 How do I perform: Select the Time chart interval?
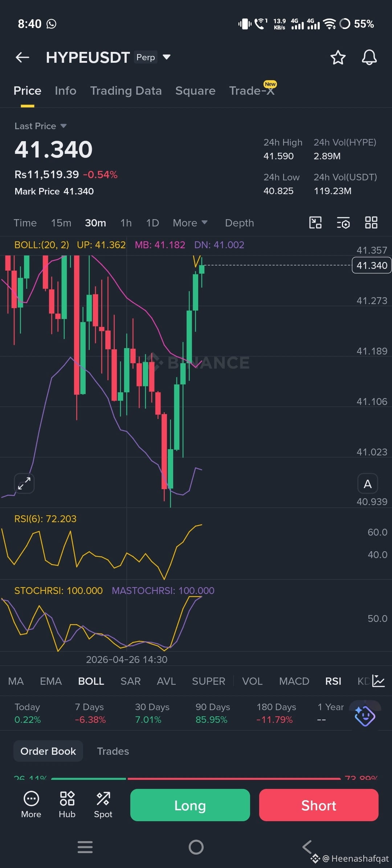pyautogui.click(x=25, y=223)
